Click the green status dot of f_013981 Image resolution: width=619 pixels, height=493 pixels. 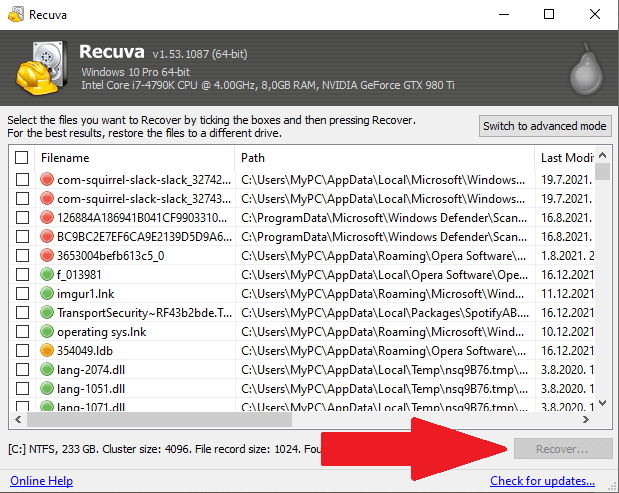[47, 274]
